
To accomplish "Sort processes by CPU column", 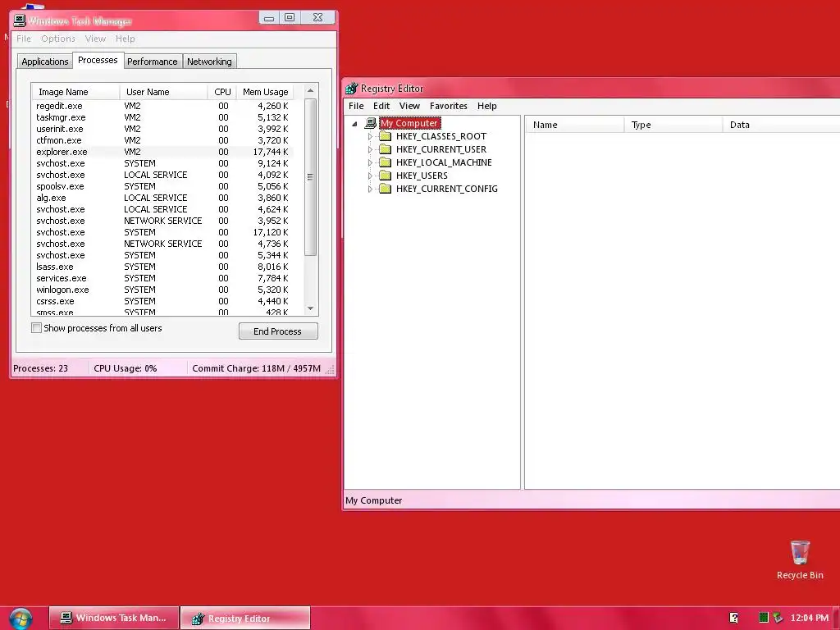I will click(x=221, y=92).
